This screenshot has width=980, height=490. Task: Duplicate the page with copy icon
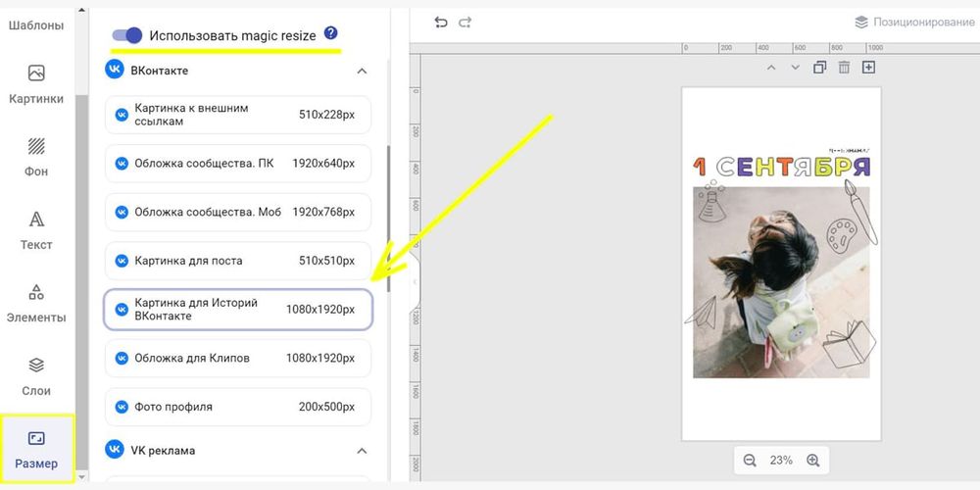(x=819, y=68)
